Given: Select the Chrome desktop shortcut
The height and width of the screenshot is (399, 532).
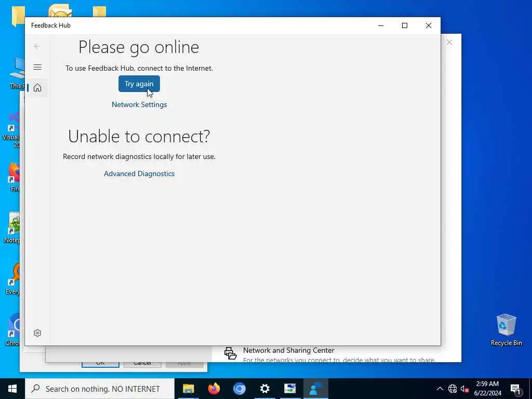Looking at the screenshot, I should (14, 330).
